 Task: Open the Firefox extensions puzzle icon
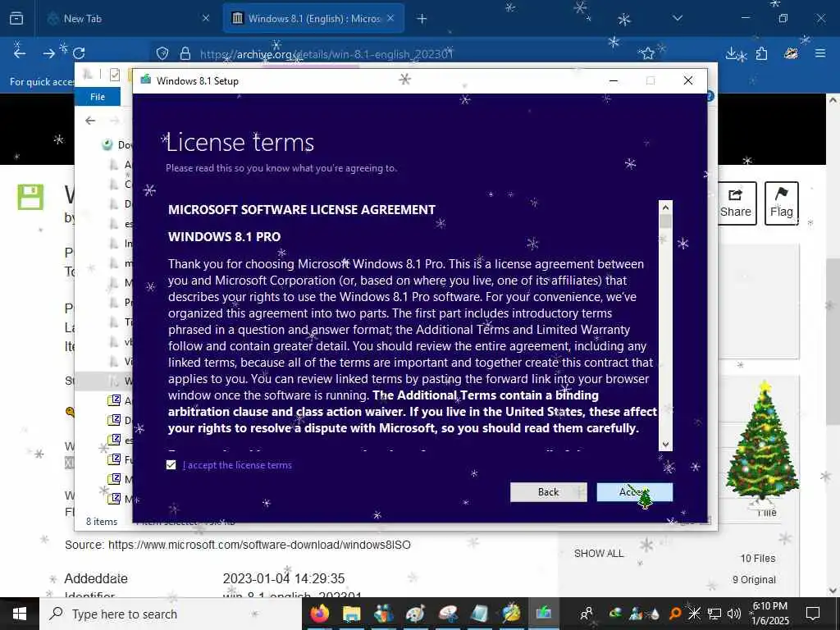tap(761, 53)
